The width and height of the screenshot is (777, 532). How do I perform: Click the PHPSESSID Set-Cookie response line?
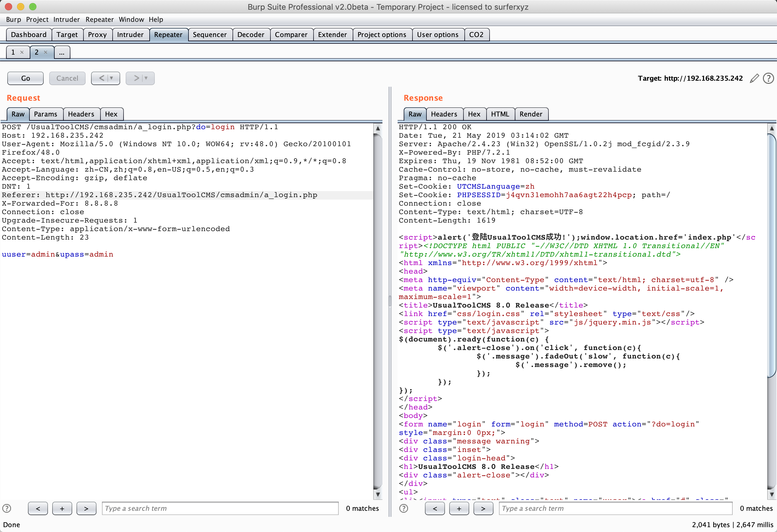(534, 195)
